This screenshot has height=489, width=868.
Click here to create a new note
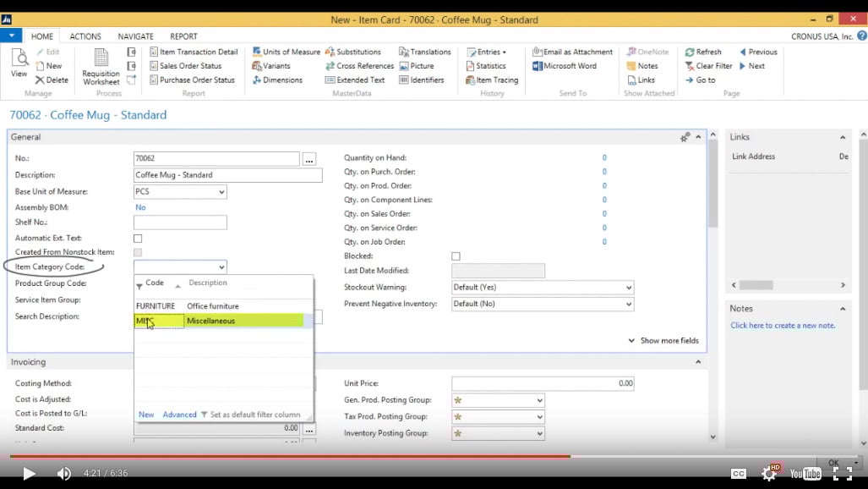click(783, 326)
